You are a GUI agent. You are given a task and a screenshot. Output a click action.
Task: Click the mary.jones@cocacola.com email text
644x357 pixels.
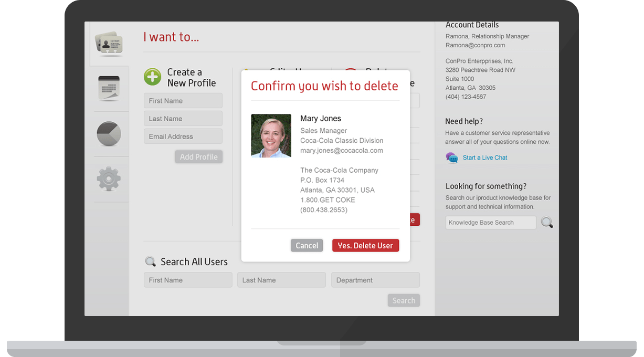pyautogui.click(x=342, y=151)
